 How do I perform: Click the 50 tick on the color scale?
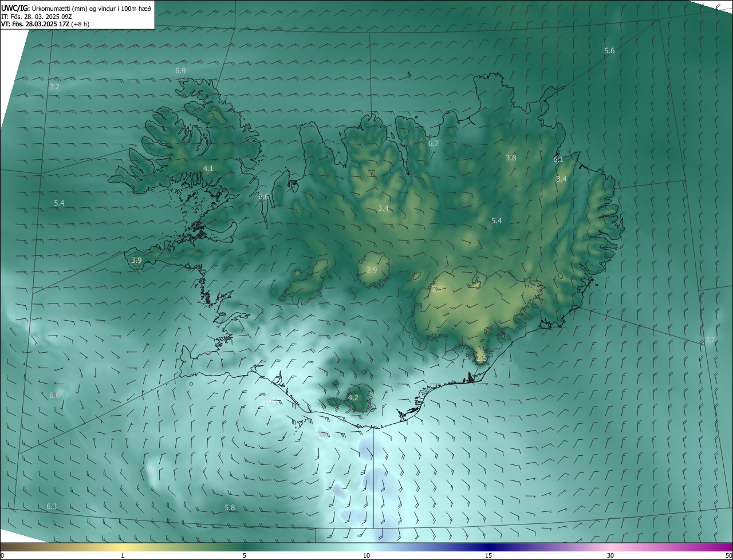pos(728,556)
